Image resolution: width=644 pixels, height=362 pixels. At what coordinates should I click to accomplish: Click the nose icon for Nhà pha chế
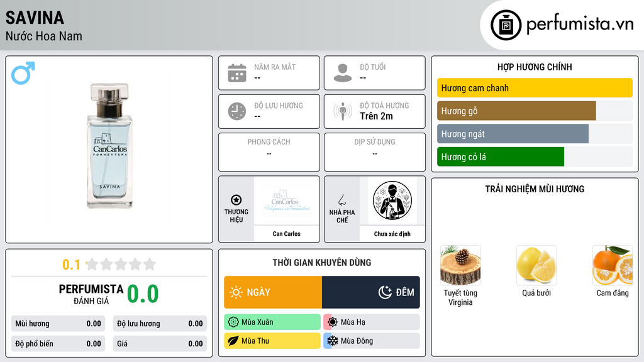tap(341, 200)
